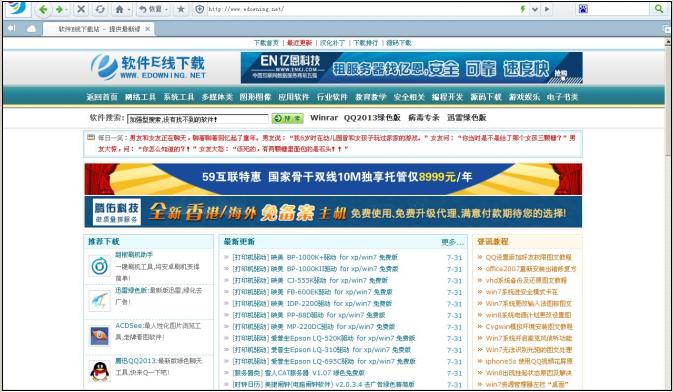
Task: Open 图形图像 in the navigation bar
Action: pos(255,97)
